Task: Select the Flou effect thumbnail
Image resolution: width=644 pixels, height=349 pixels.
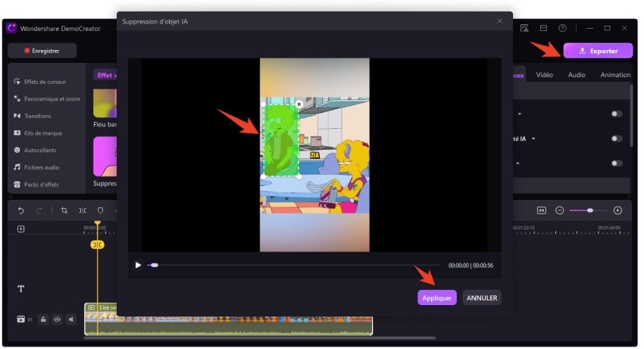Action: pyautogui.click(x=105, y=104)
